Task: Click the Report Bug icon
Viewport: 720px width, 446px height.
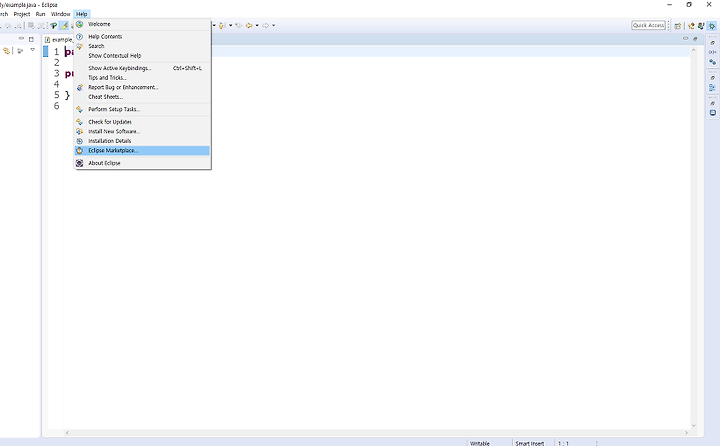Action: point(79,87)
